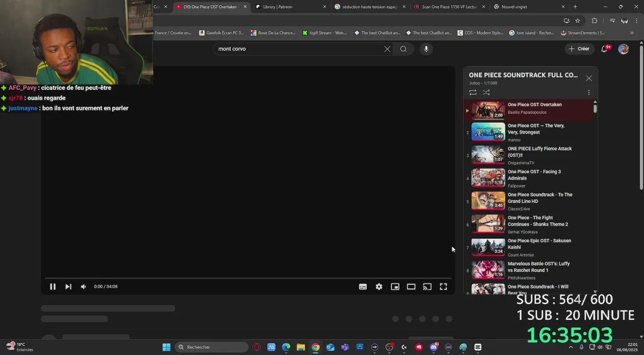Show hidden system tray icons
This screenshot has height=355, width=644.
pos(571,347)
